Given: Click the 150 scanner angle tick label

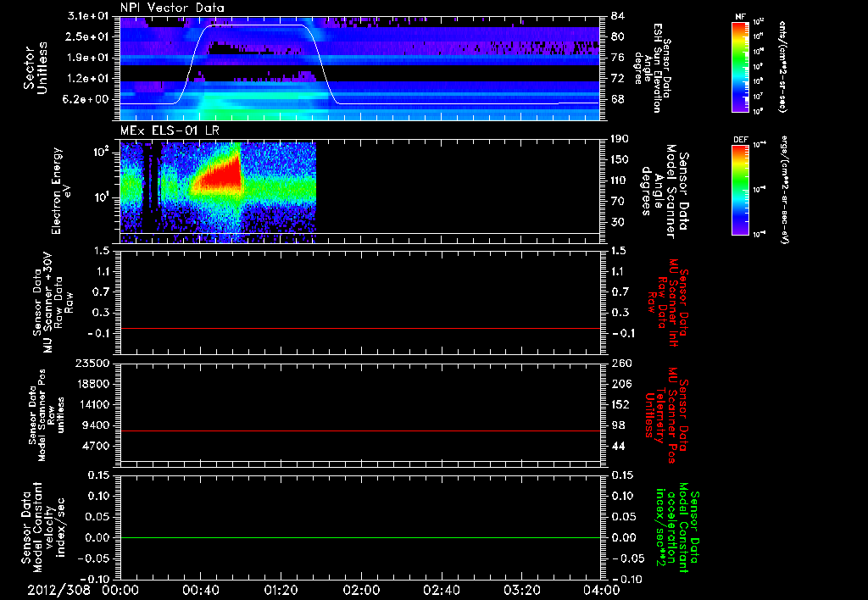Looking at the screenshot, I should point(620,160).
